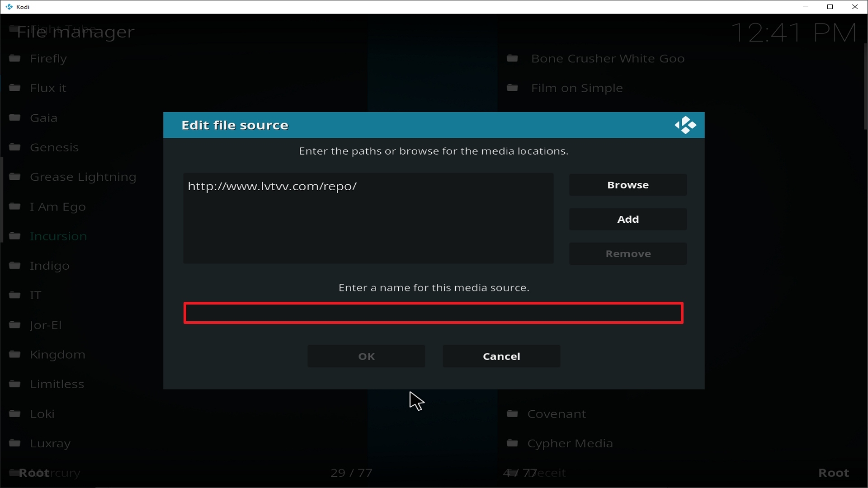
Task: Select the Loki source label
Action: tap(42, 414)
